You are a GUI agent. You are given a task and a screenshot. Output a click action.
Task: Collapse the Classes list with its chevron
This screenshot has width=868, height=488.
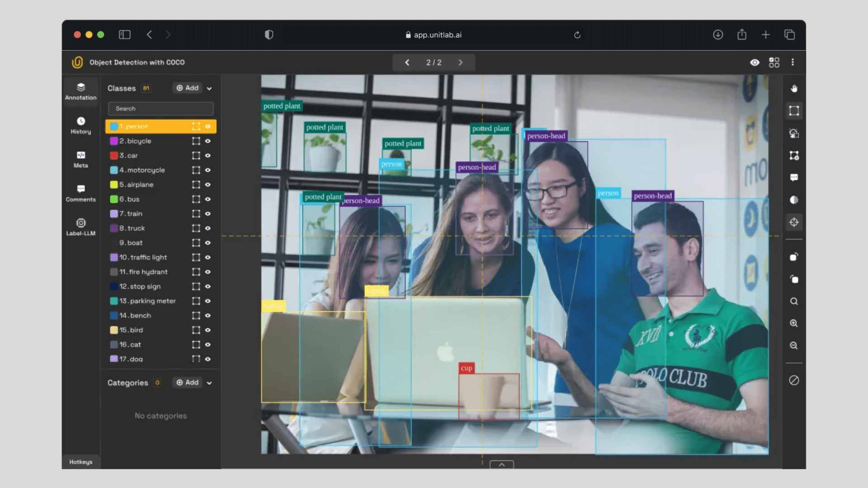(209, 88)
